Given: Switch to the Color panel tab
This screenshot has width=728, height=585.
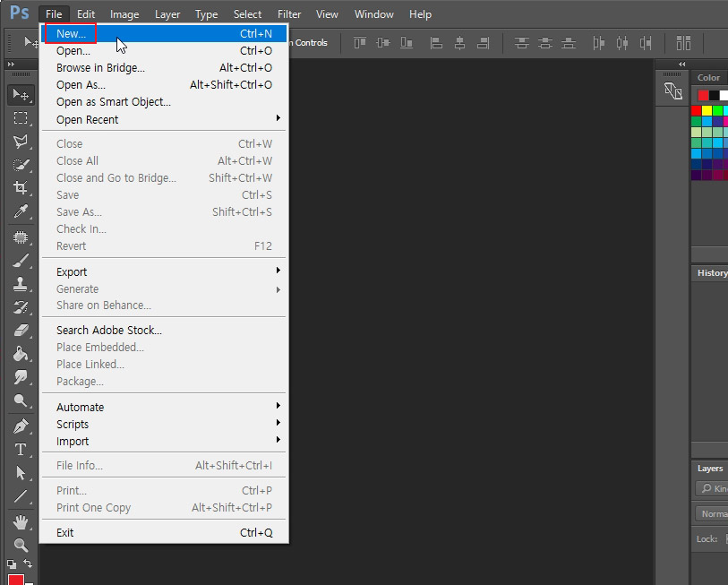Looking at the screenshot, I should [708, 78].
